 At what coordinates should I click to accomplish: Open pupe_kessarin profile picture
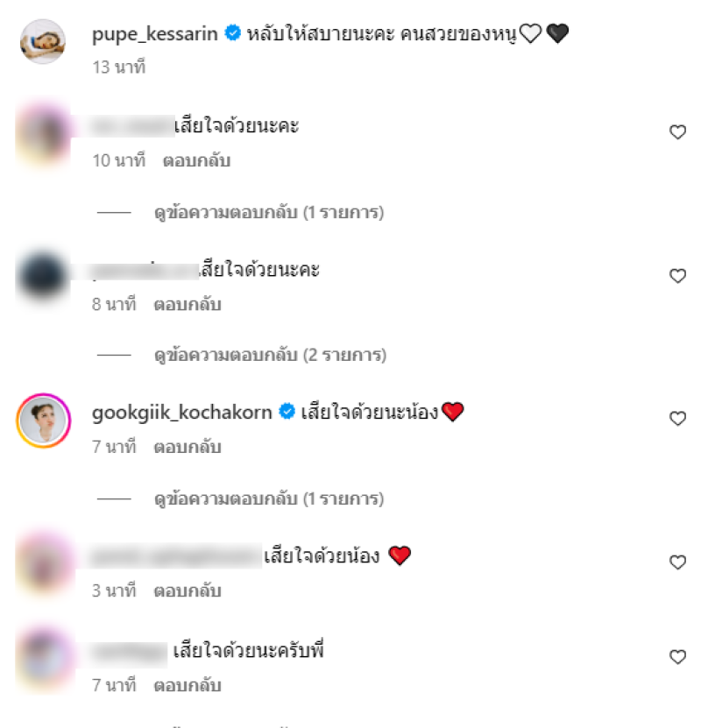point(43,41)
